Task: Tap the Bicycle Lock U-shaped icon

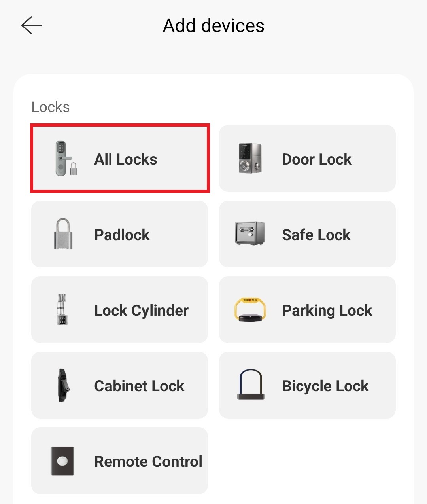Action: (250, 385)
